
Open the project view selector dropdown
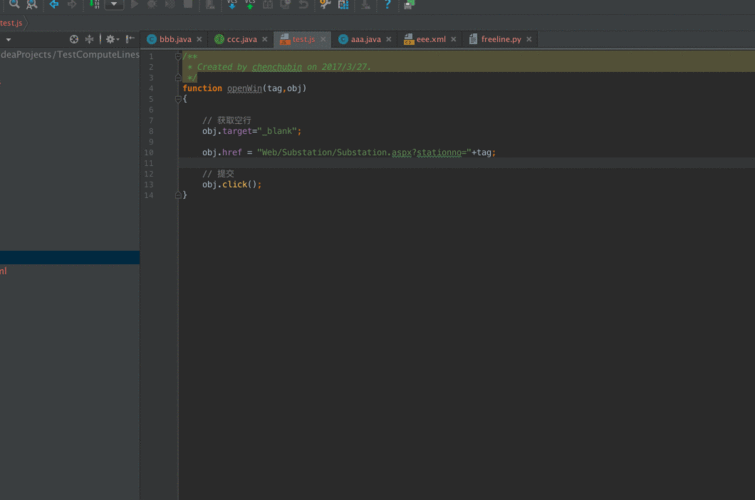pyautogui.click(x=8, y=39)
